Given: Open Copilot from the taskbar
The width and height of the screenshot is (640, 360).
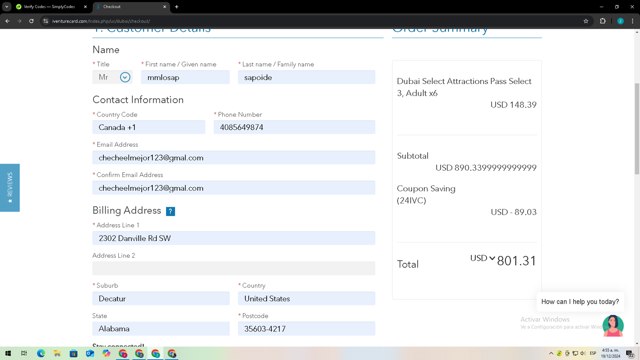Looking at the screenshot, I should click(107, 353).
